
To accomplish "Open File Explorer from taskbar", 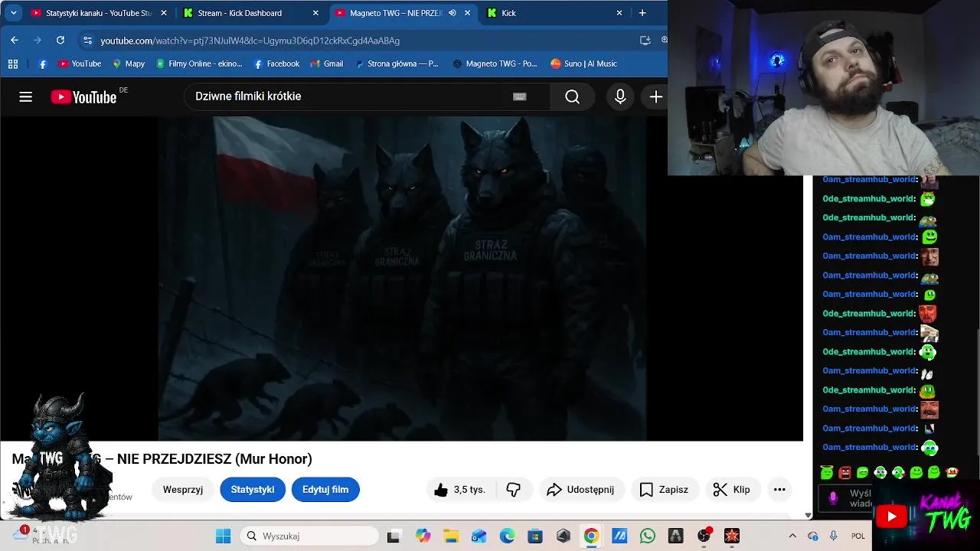I will pos(451,536).
